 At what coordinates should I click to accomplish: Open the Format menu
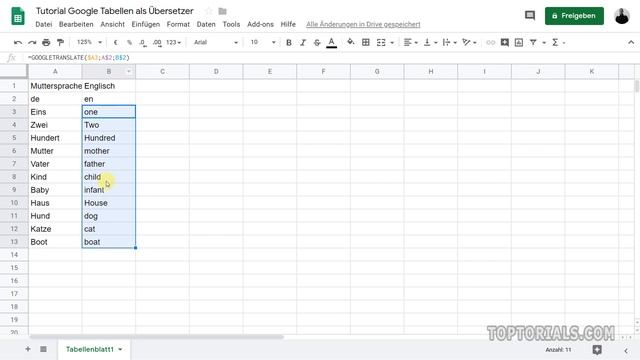coord(178,24)
